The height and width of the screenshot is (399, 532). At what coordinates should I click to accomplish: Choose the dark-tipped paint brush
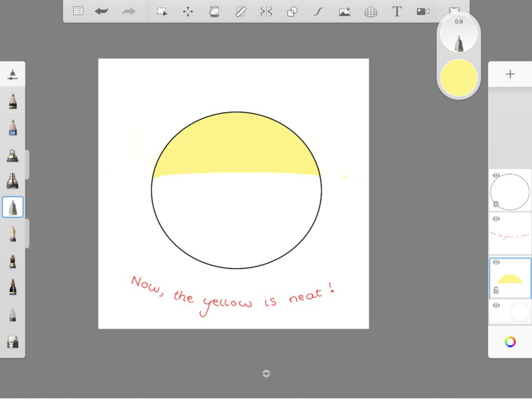click(x=13, y=287)
